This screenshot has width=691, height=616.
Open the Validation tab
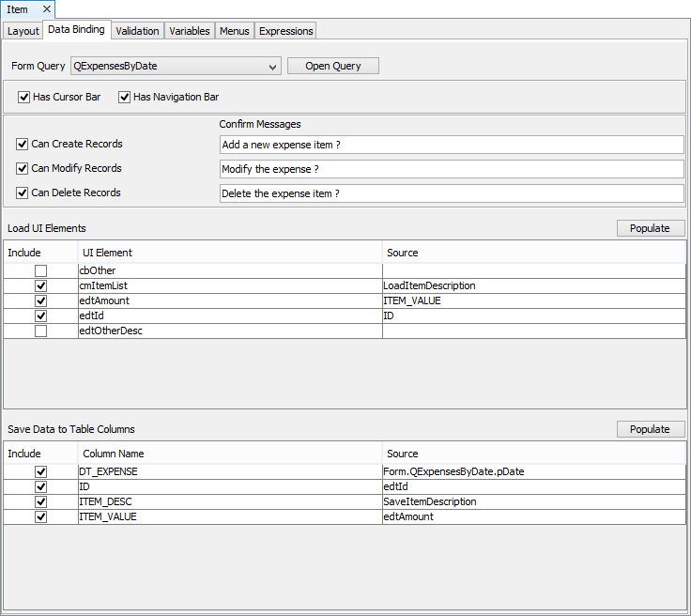click(x=138, y=31)
